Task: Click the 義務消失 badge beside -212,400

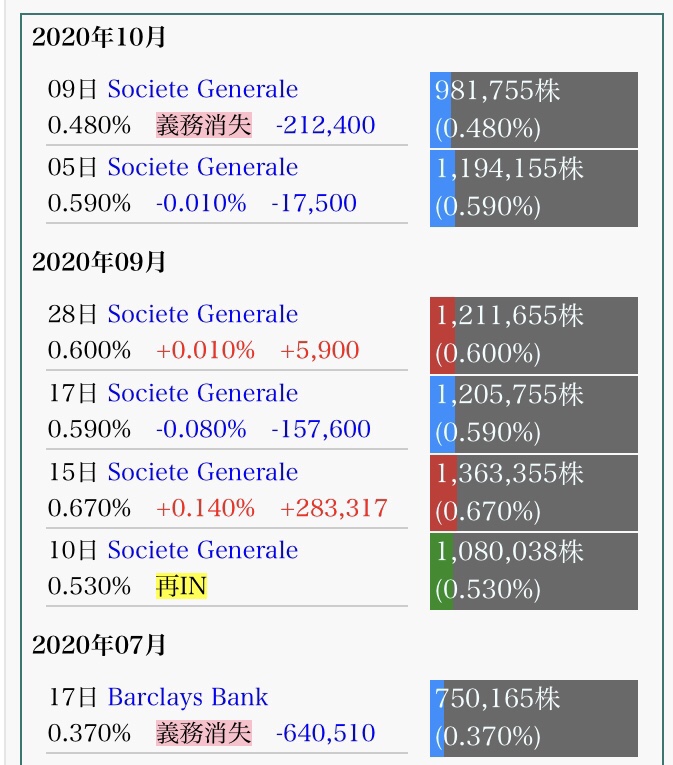Action: click(204, 125)
